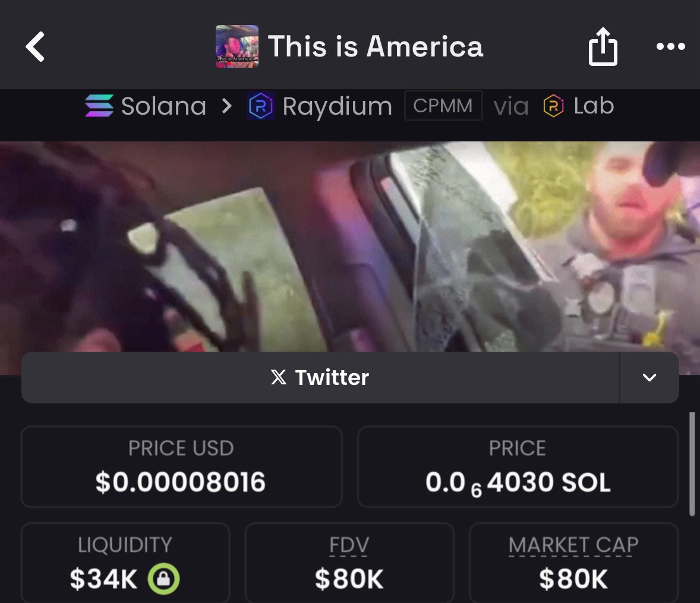Toggle the PRICE USD box
The width and height of the screenshot is (700, 603).
coord(181,467)
